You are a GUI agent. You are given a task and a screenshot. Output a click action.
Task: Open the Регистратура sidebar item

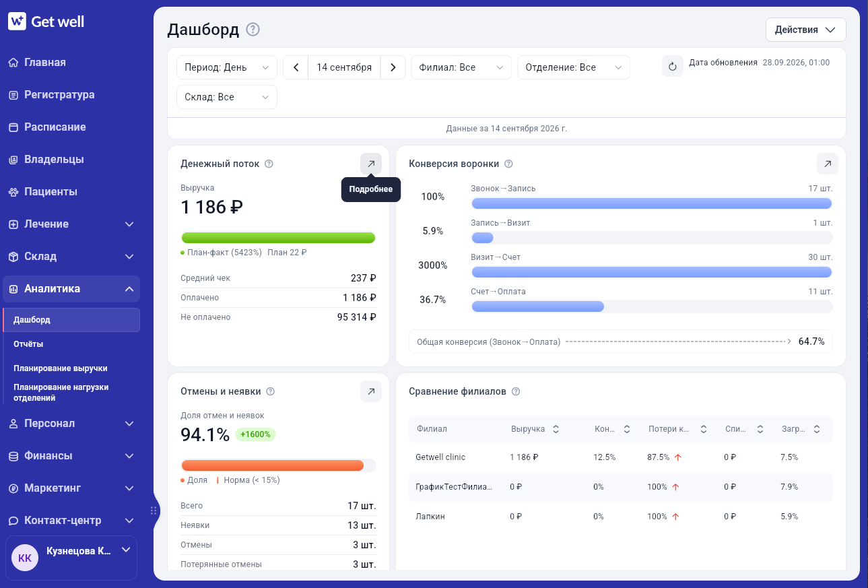pos(71,95)
